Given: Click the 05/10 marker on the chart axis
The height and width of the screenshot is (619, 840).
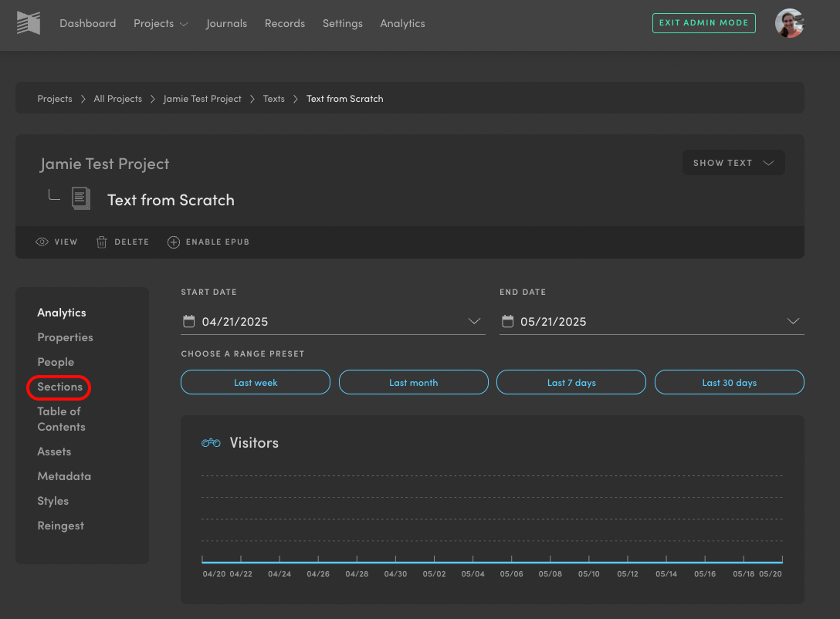Looking at the screenshot, I should [588, 573].
